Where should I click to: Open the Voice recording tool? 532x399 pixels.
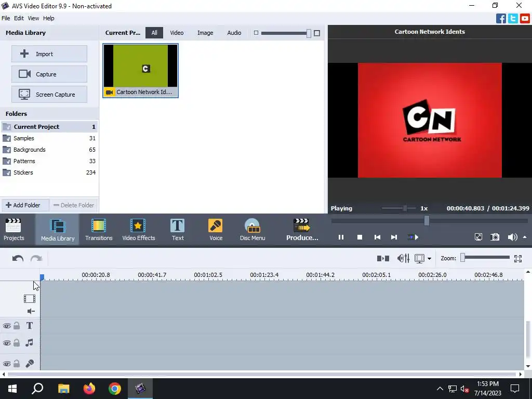coord(216,229)
